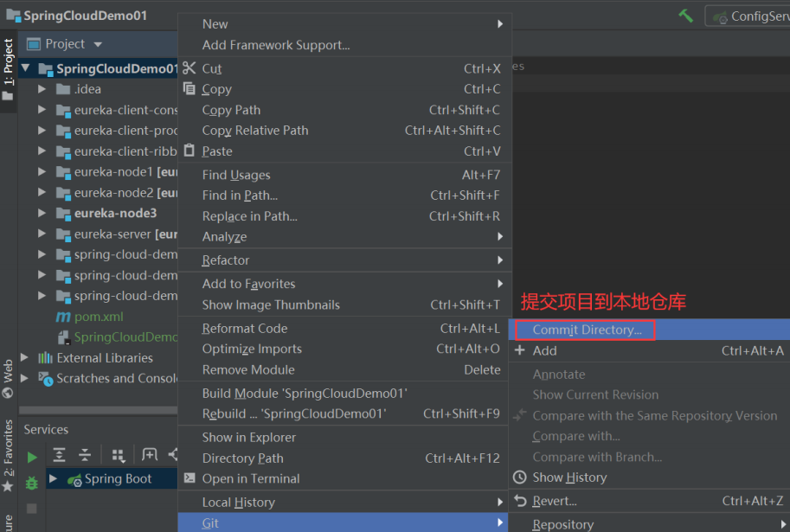Expand the eureka-server module arrow
This screenshot has width=790, height=532.
point(42,234)
